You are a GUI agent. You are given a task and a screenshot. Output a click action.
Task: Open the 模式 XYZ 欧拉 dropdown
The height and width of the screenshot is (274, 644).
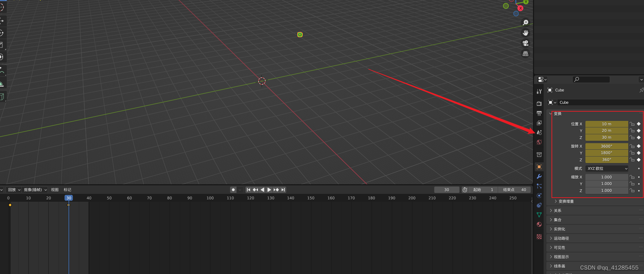point(607,169)
